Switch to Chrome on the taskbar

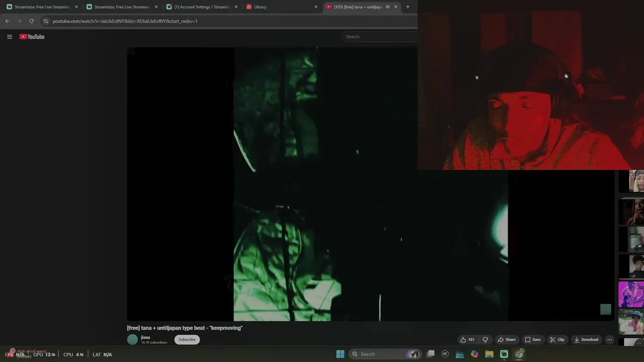[519, 354]
